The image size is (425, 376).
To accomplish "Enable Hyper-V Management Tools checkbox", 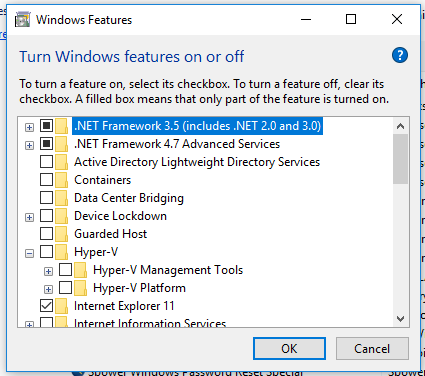I will (65, 270).
